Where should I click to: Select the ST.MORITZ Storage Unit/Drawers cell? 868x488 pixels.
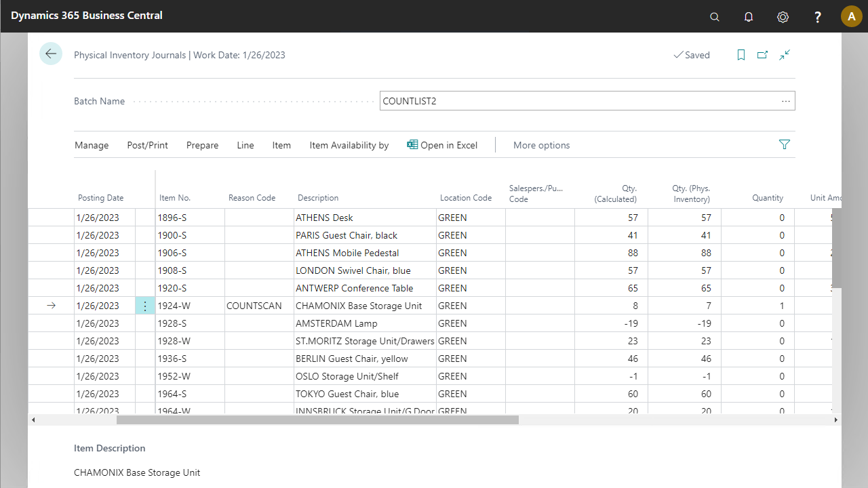point(365,341)
